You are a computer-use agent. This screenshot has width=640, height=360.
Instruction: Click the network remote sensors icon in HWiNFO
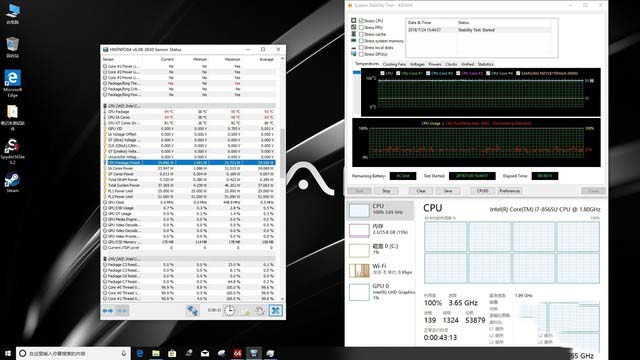click(x=192, y=311)
